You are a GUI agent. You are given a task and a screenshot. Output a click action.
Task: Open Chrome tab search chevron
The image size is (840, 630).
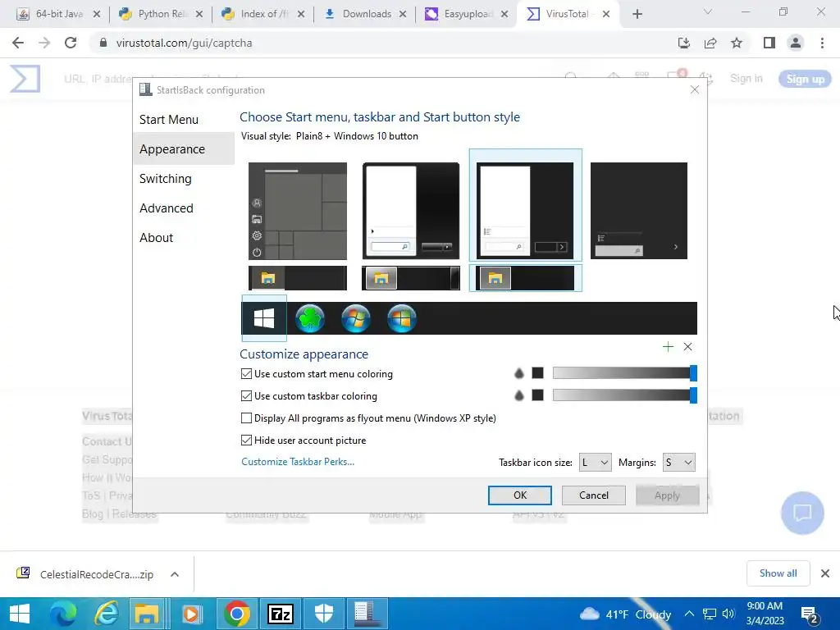point(708,11)
